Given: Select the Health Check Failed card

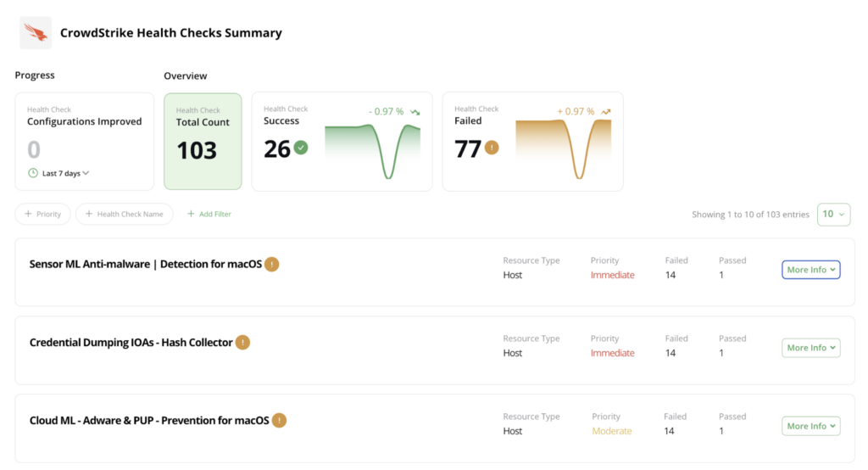Looking at the screenshot, I should [532, 142].
